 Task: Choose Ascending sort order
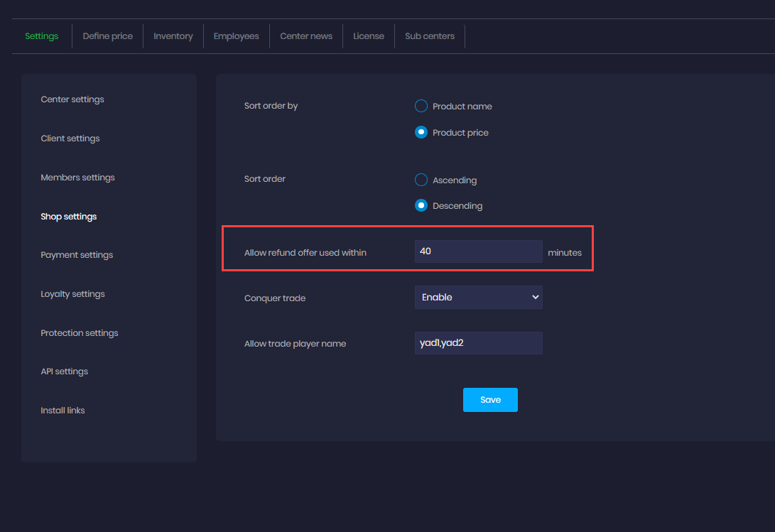pyautogui.click(x=421, y=180)
